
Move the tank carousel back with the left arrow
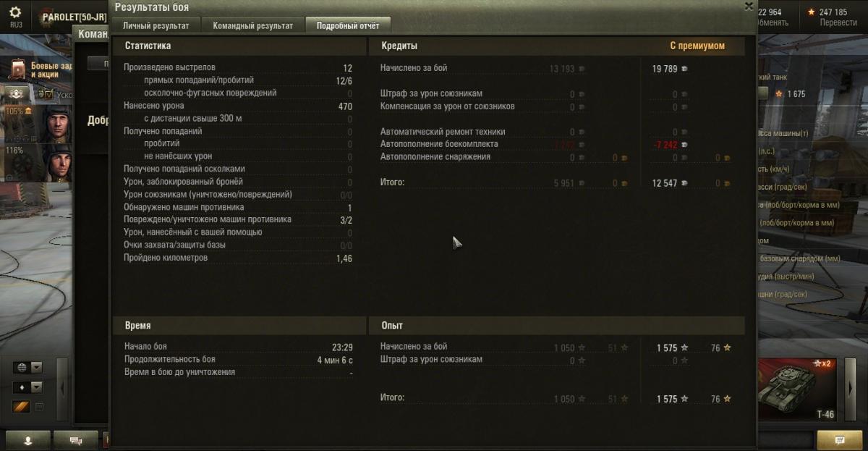(x=62, y=389)
